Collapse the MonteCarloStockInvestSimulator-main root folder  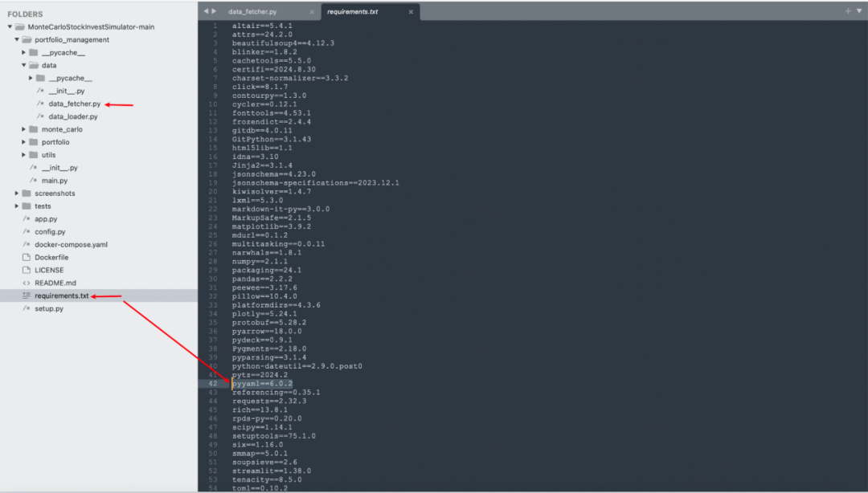(10, 26)
